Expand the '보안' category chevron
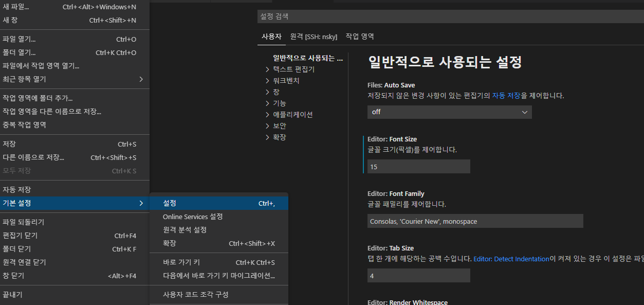 (267, 126)
